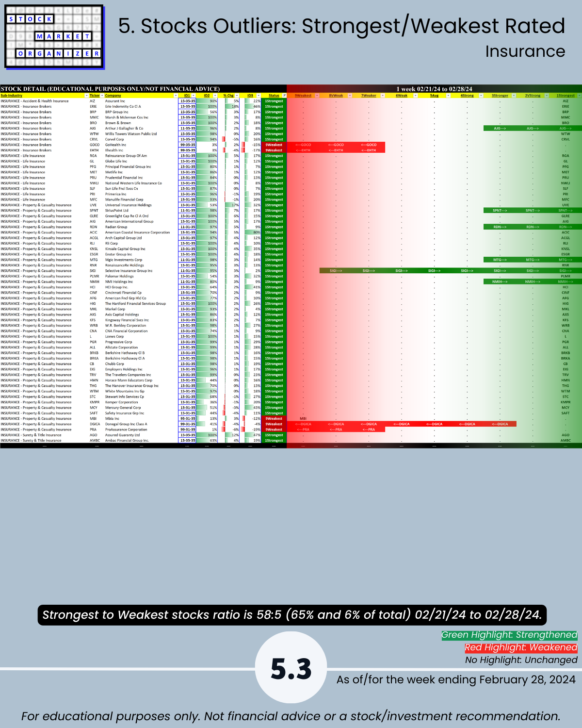Click the 'NMIH--->' cell under 2VStrong

pyautogui.click(x=533, y=281)
